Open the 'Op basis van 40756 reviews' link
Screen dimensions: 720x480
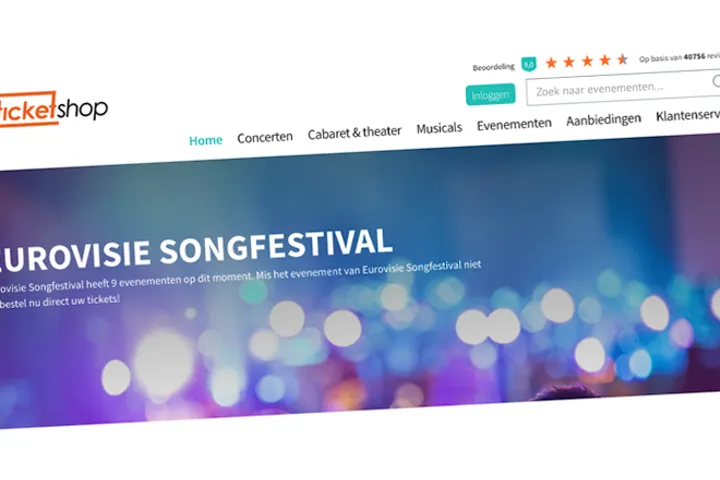click(x=680, y=57)
